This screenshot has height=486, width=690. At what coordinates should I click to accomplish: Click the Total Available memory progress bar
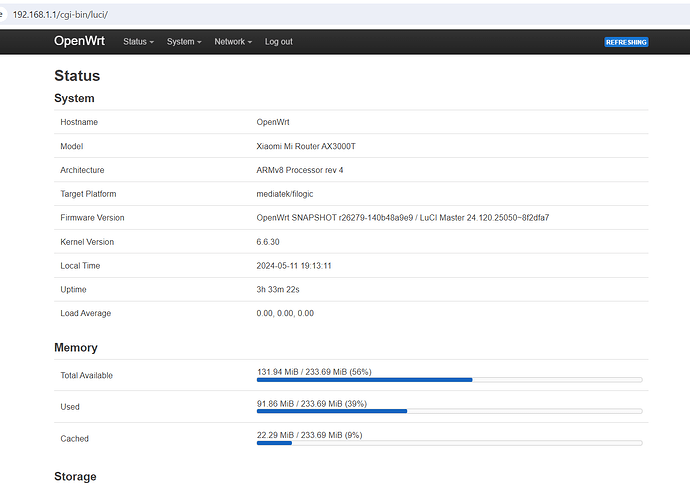click(449, 379)
